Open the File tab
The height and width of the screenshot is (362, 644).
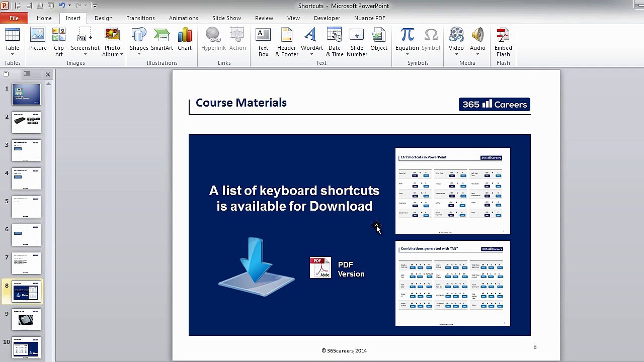(14, 18)
